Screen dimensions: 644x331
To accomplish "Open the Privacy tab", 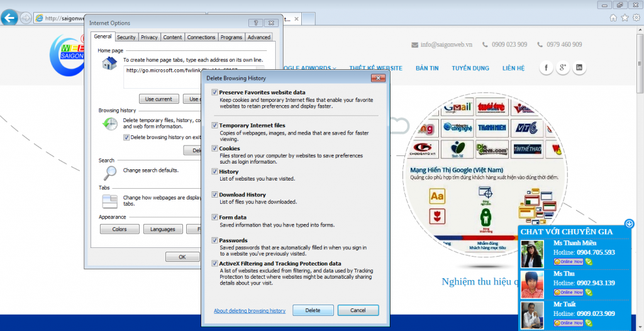I will tap(149, 37).
